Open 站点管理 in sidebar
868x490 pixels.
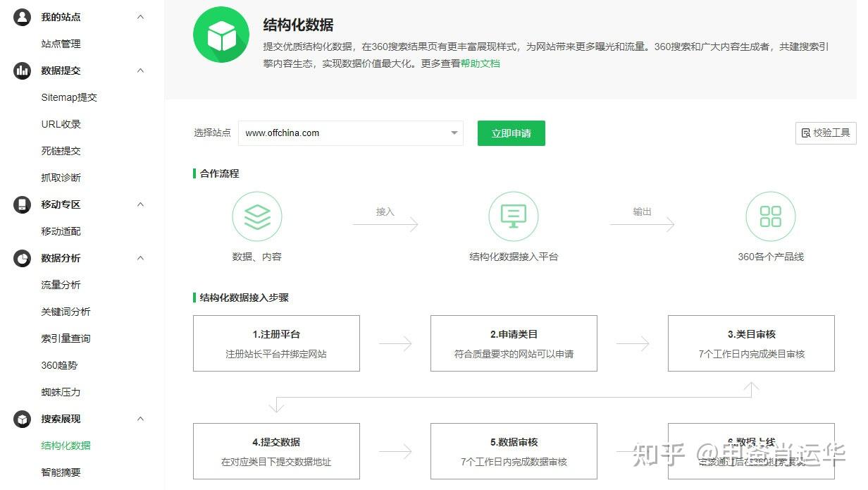(61, 44)
